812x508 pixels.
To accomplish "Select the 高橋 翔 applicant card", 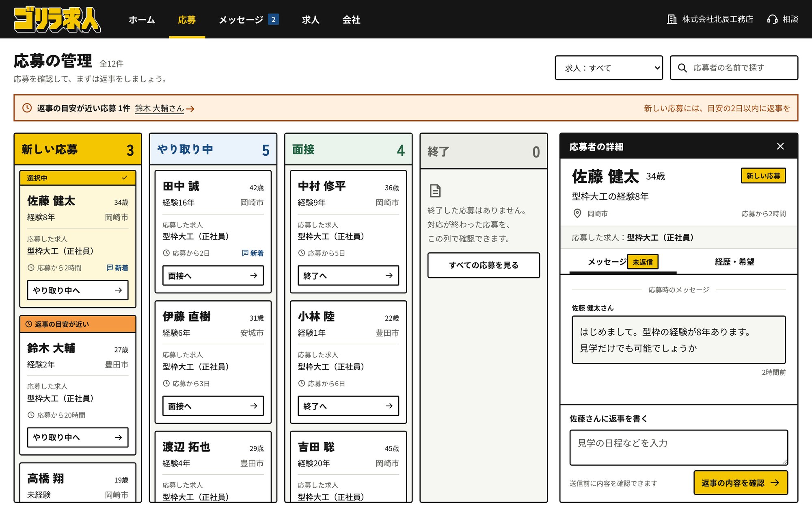I will tap(78, 483).
